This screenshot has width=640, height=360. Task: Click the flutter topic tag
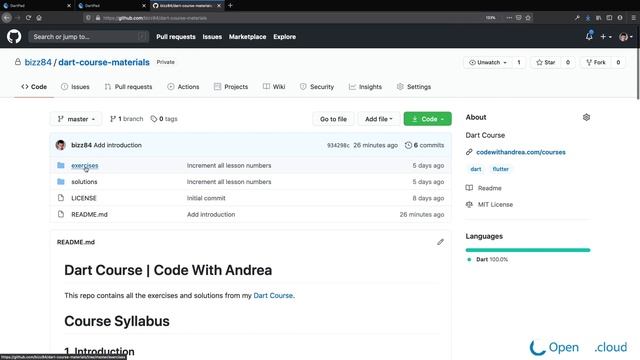tap(500, 169)
